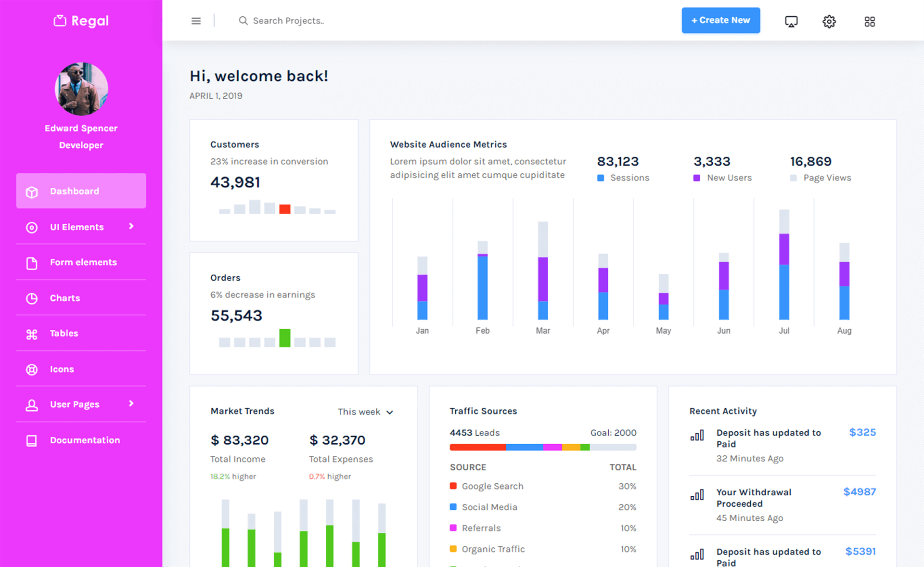Click the Google Search red color swatch

pyautogui.click(x=453, y=486)
